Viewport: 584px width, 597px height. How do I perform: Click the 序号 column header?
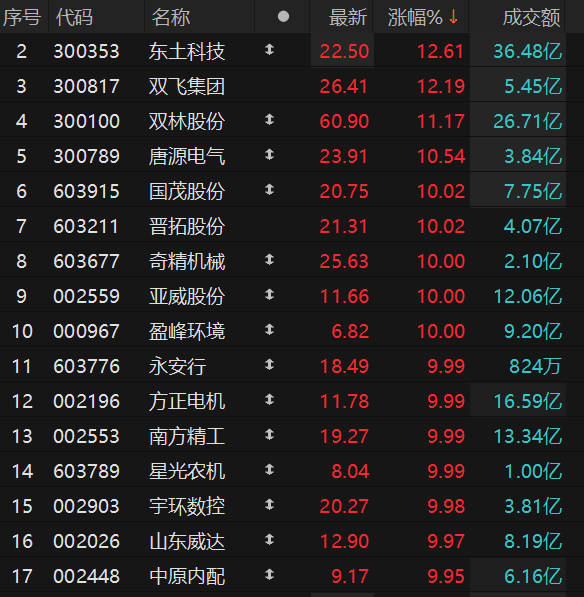coord(21,18)
